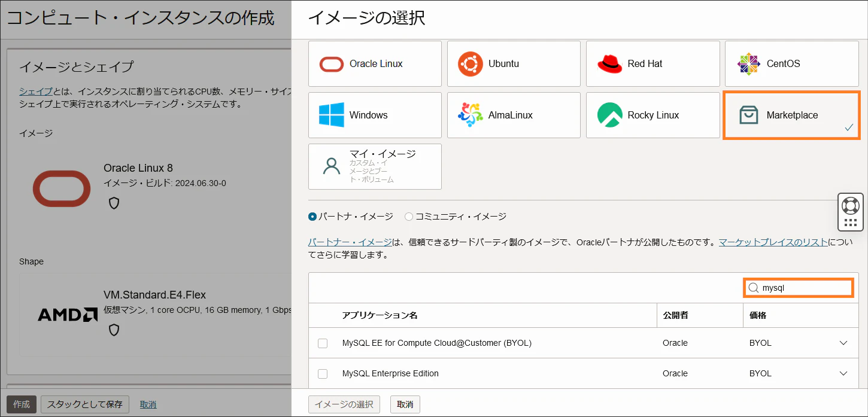Select the AlmaLinux image tile

[514, 115]
